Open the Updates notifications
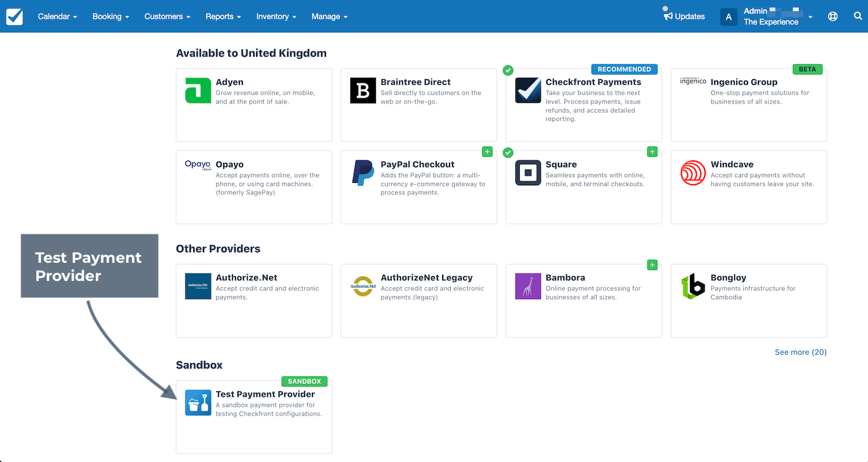 pyautogui.click(x=684, y=16)
